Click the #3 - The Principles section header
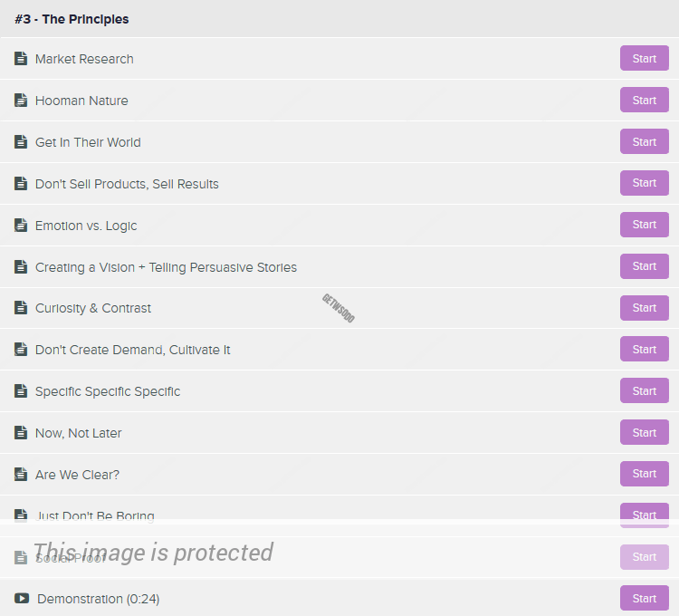 [x=72, y=19]
